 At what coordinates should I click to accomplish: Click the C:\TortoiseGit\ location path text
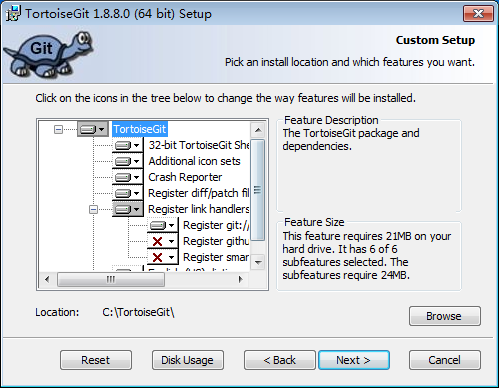(138, 312)
